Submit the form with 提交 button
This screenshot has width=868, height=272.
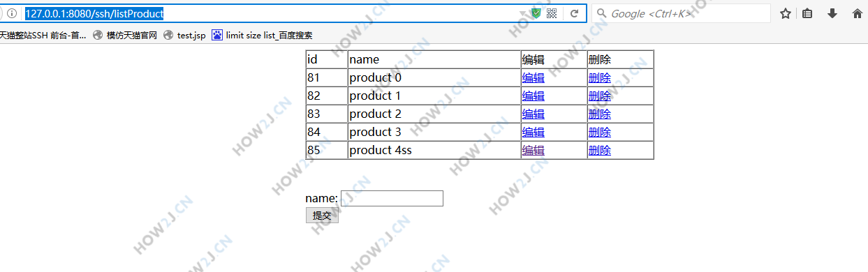[x=322, y=216]
